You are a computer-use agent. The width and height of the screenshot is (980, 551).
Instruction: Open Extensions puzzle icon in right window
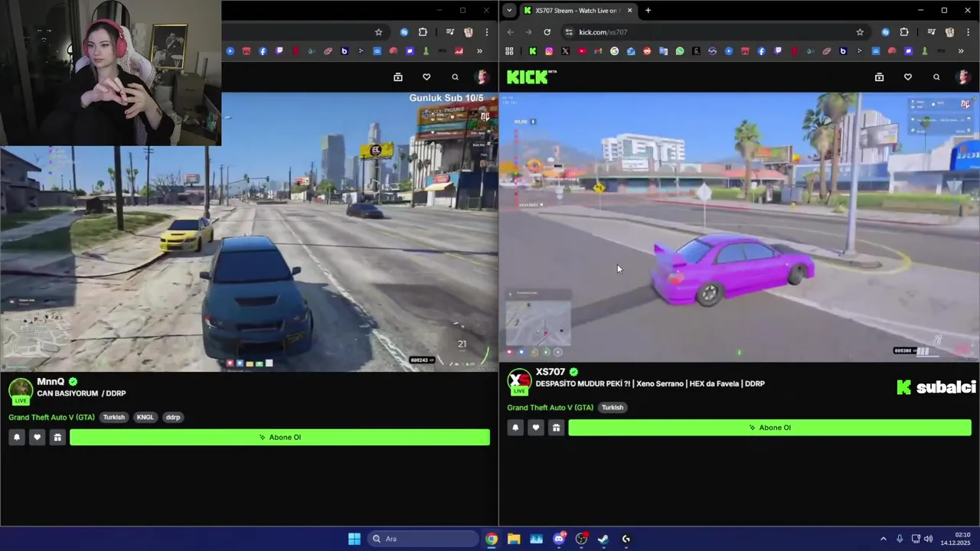904,32
